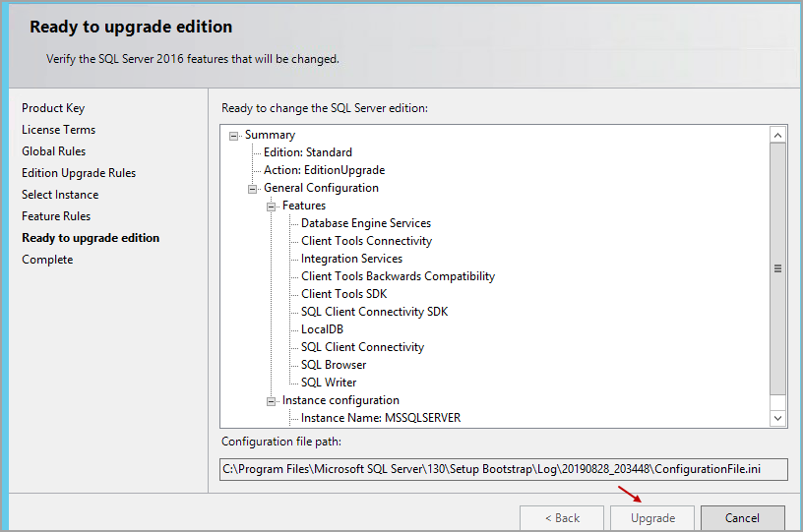Select General Configuration tree item
The height and width of the screenshot is (532, 803).
(x=321, y=188)
